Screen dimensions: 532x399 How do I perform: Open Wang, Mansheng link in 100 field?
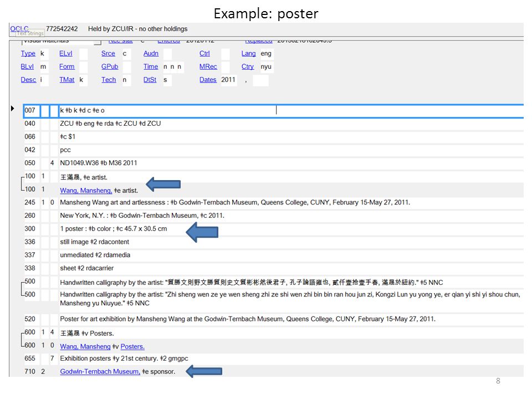[86, 191]
